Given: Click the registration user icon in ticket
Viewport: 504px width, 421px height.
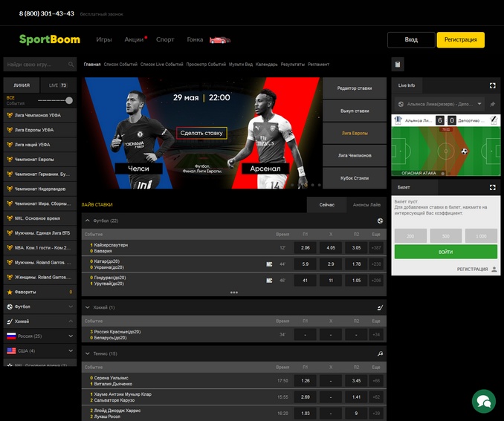Looking at the screenshot, I should click(494, 269).
